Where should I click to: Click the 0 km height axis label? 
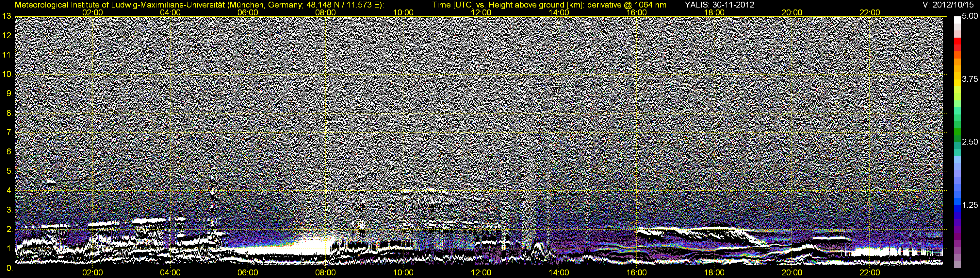(x=9, y=268)
